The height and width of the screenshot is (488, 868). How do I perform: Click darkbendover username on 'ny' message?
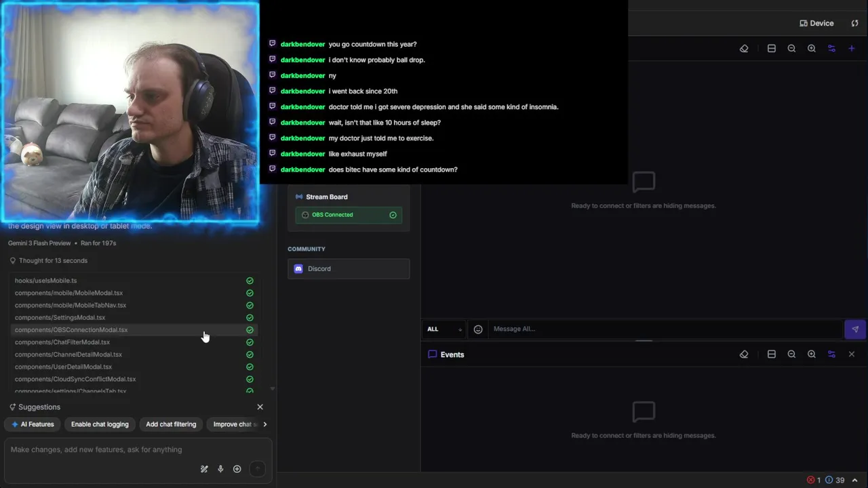(x=302, y=76)
